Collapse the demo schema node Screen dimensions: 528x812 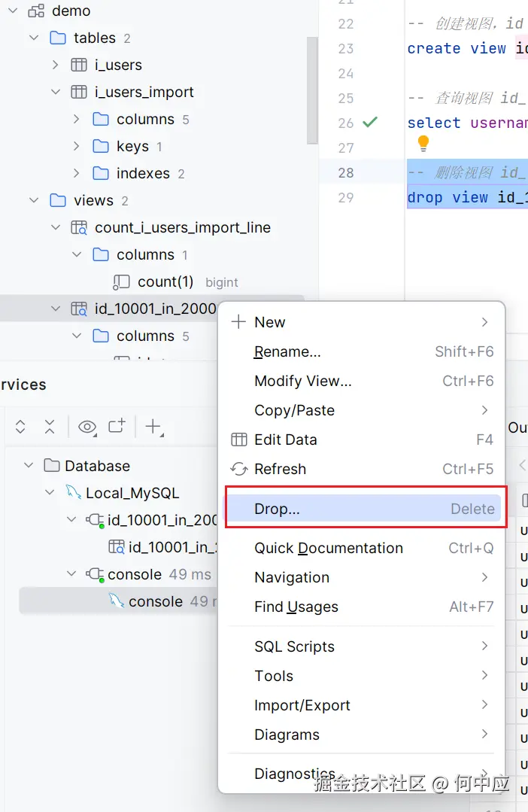[13, 11]
